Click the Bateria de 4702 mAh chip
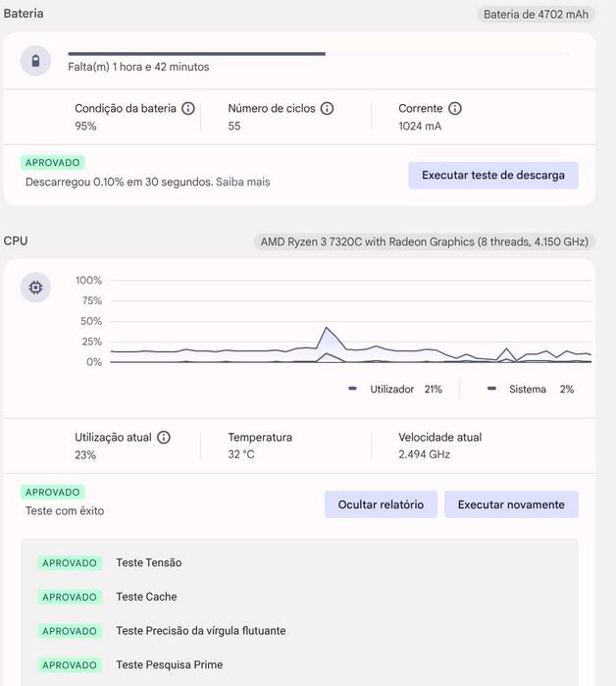Viewport: 616px width, 686px height. coord(536,15)
